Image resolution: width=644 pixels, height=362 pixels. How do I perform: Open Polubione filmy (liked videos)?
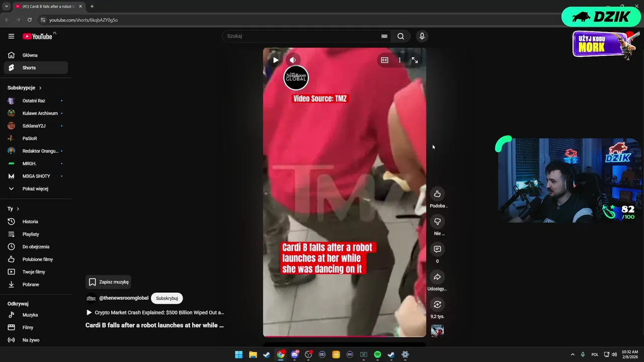[x=36, y=259]
